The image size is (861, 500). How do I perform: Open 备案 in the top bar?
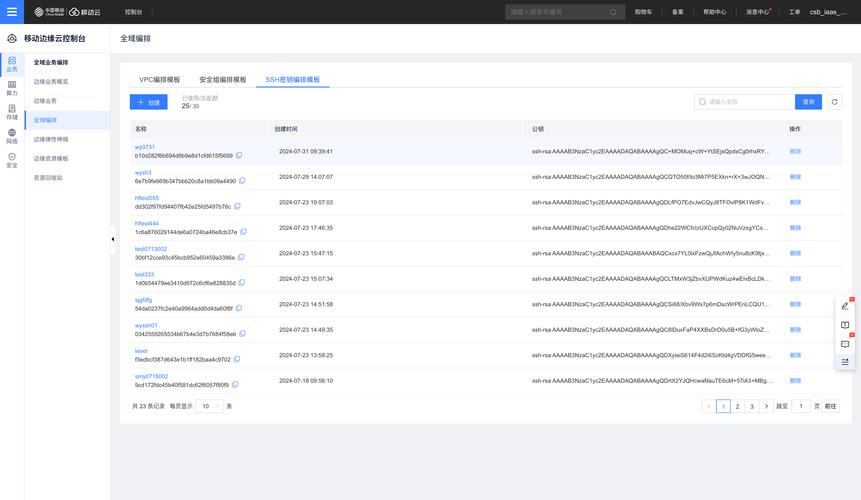click(x=678, y=12)
